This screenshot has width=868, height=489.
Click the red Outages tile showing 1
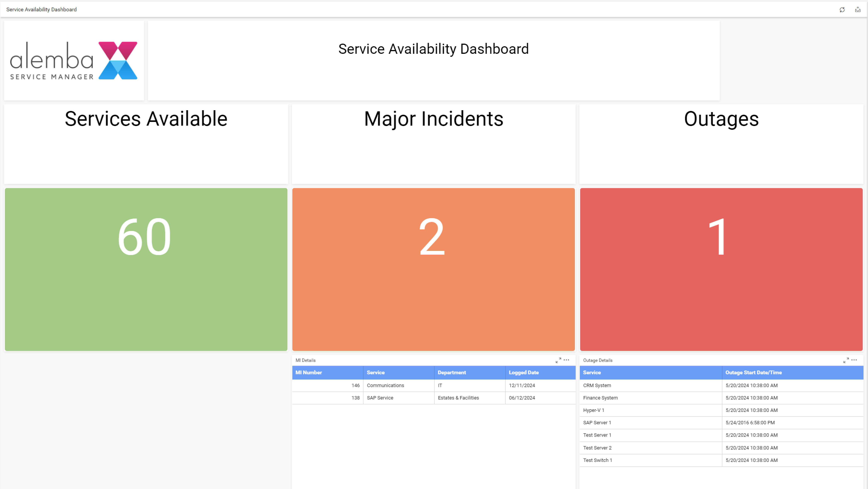click(721, 270)
